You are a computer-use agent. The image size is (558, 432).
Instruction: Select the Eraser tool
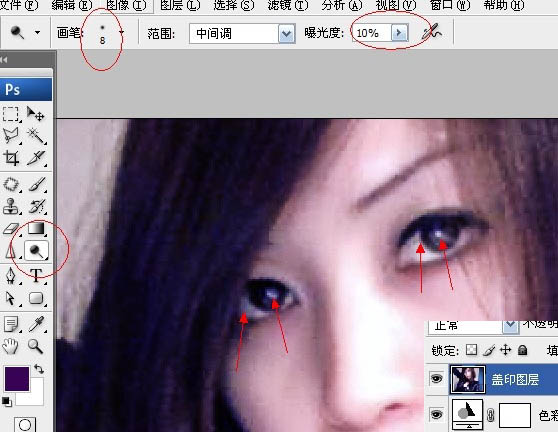11,229
